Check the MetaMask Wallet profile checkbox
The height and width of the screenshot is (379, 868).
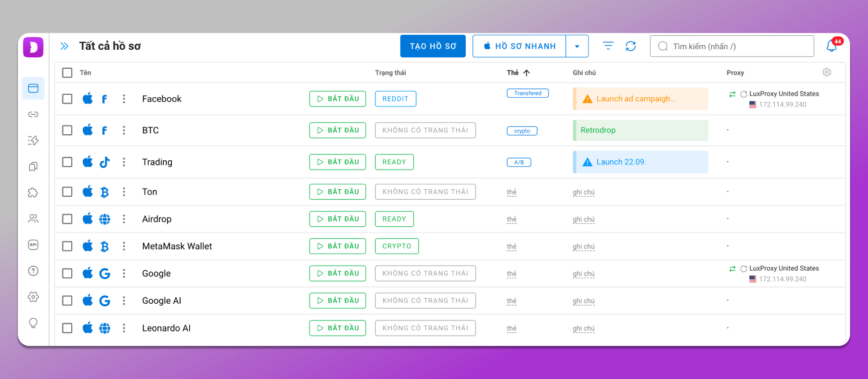pos(67,246)
